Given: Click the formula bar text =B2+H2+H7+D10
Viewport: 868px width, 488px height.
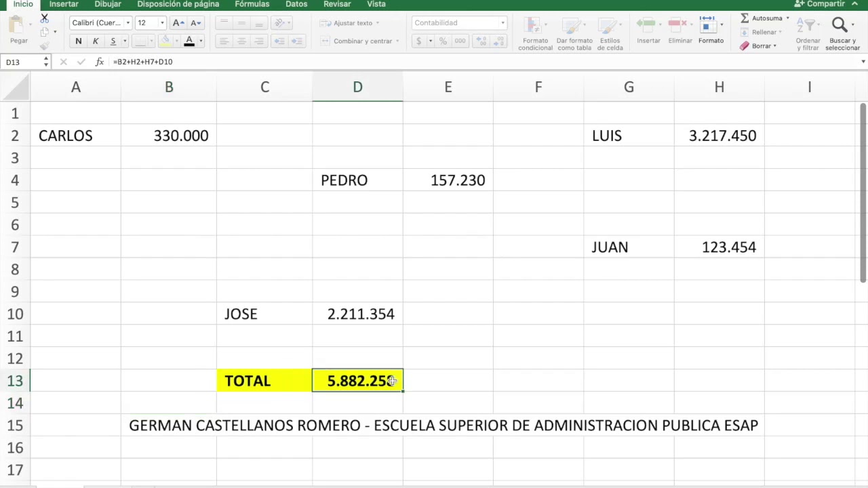Looking at the screenshot, I should click(143, 62).
